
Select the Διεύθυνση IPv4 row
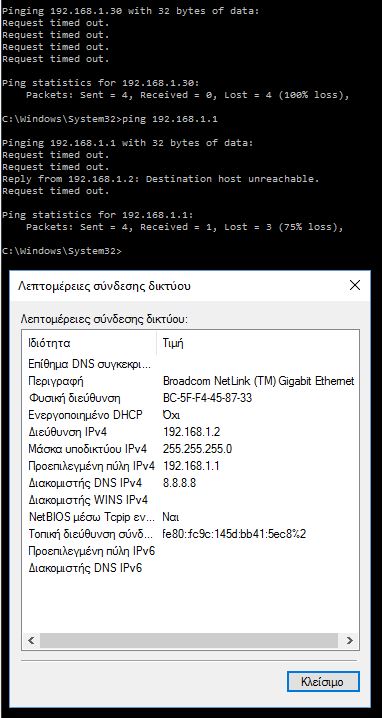point(190,432)
